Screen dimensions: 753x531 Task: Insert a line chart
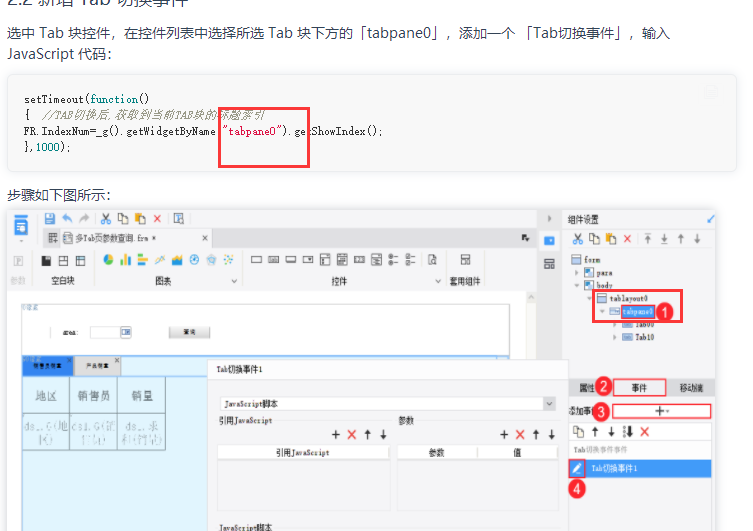tap(160, 260)
